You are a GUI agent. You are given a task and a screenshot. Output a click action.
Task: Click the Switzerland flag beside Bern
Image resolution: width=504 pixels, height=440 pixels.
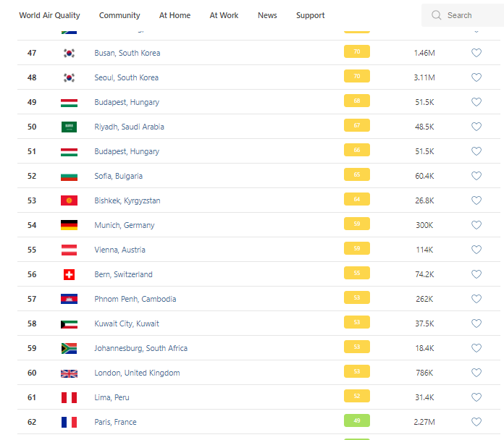pyautogui.click(x=69, y=274)
